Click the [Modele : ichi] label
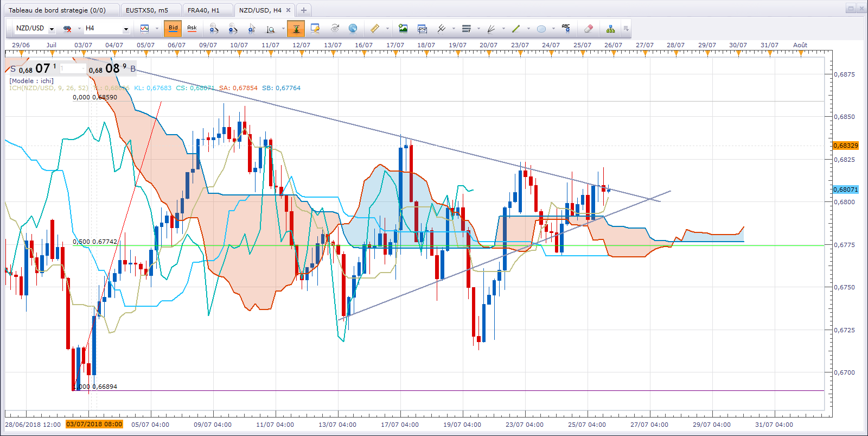The width and height of the screenshot is (868, 436). click(x=31, y=81)
